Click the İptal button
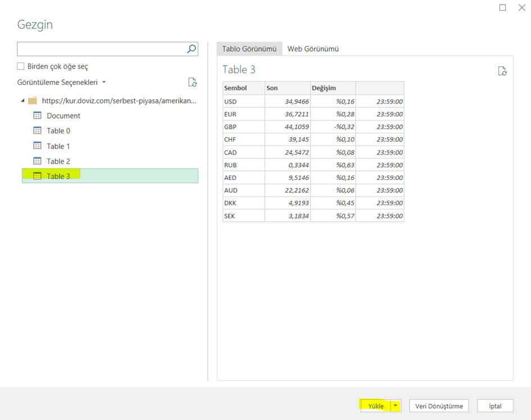 click(x=495, y=406)
